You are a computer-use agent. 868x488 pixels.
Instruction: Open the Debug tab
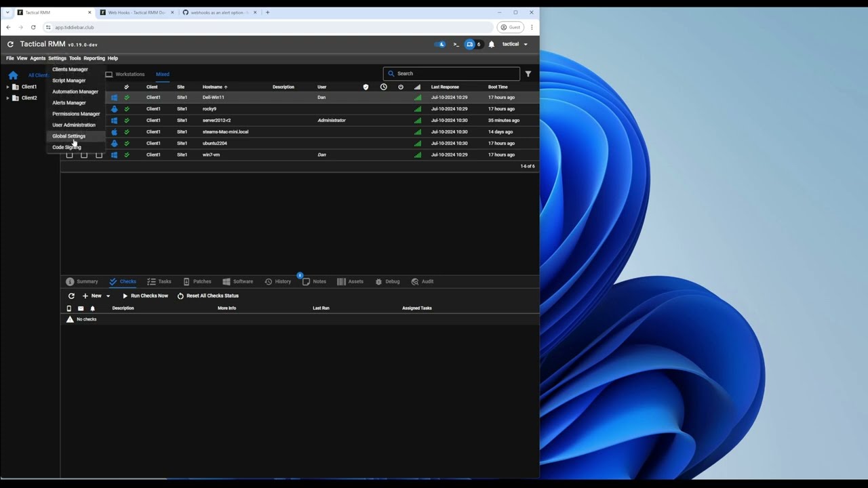pos(387,281)
